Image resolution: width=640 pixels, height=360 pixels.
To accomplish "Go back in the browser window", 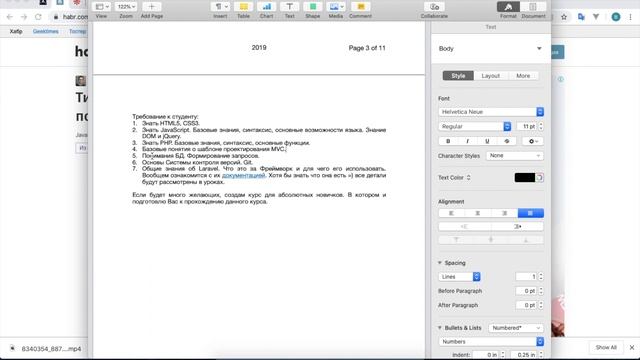I will (x=10, y=17).
